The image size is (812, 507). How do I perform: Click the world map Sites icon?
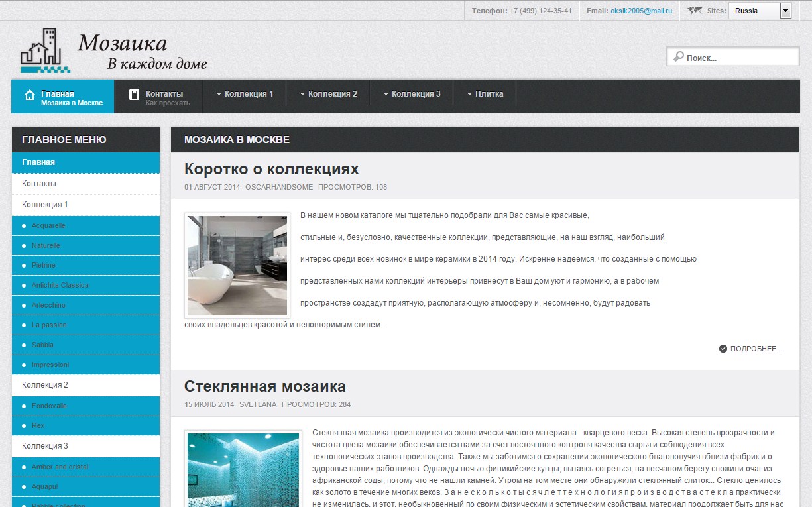(x=695, y=11)
